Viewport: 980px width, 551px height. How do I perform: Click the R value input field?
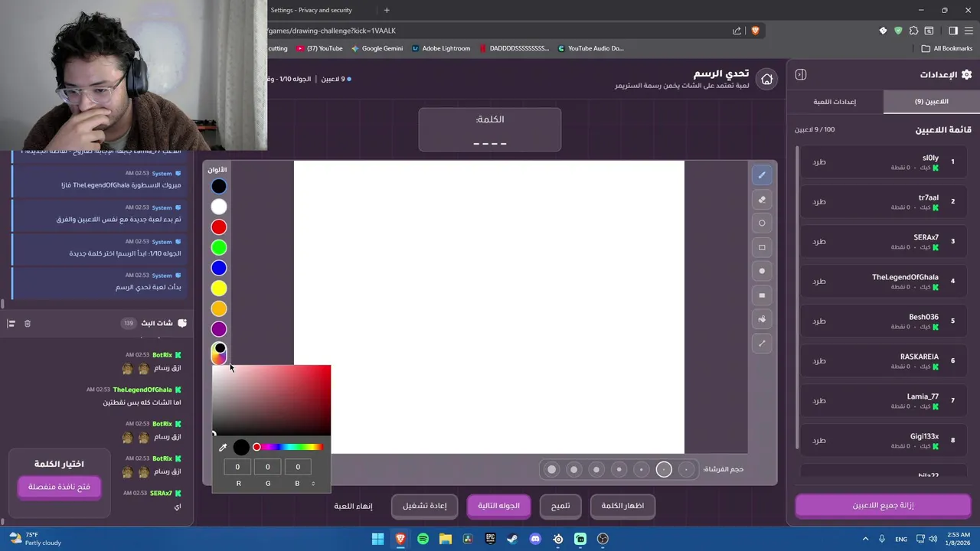tap(237, 467)
